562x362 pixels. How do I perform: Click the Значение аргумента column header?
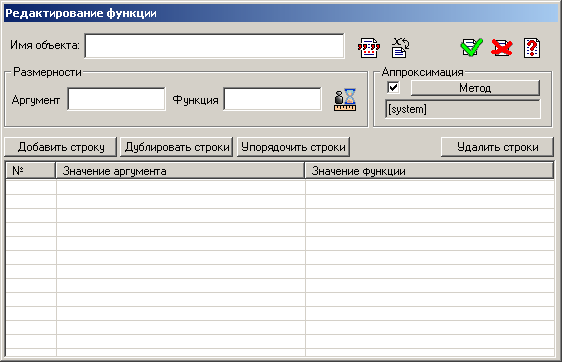click(x=180, y=171)
